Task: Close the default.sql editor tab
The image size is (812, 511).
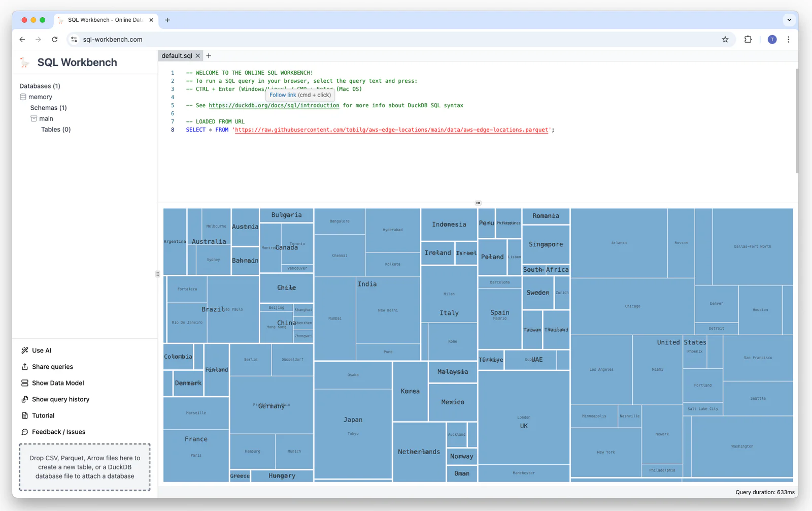Action: [198, 56]
